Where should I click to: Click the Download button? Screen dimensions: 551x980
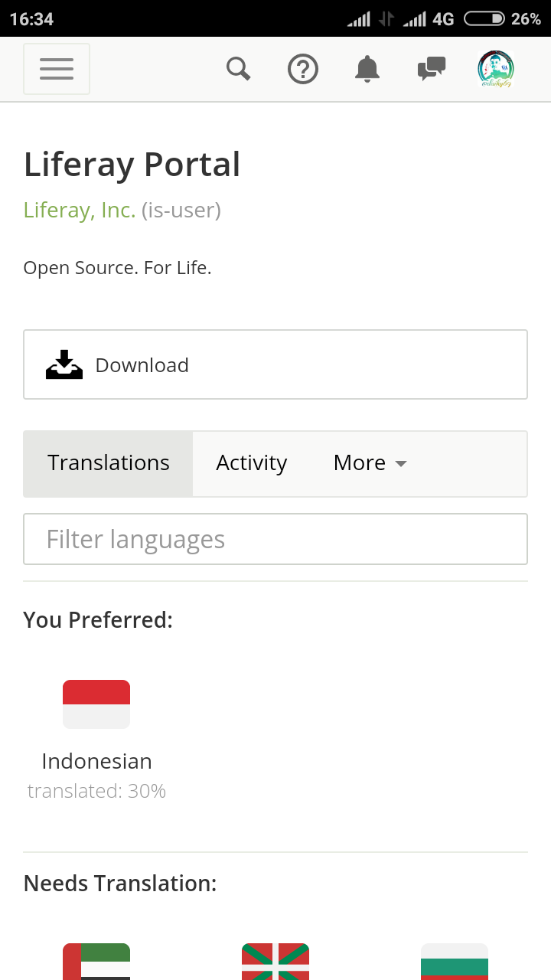point(275,364)
